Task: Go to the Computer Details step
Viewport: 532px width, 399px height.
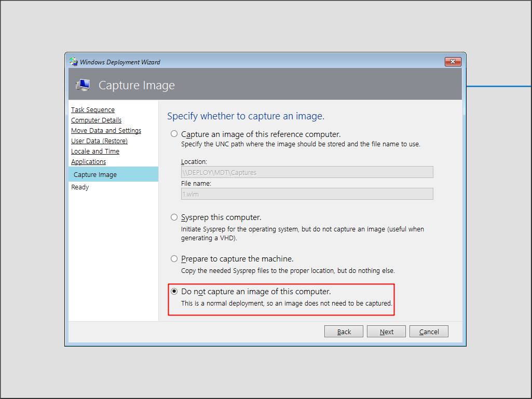Action: tap(96, 120)
